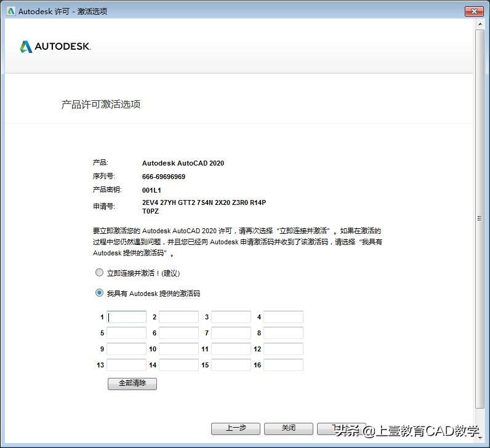Image resolution: width=490 pixels, height=448 pixels.
Task: Click activation code field 6
Action: [179, 333]
